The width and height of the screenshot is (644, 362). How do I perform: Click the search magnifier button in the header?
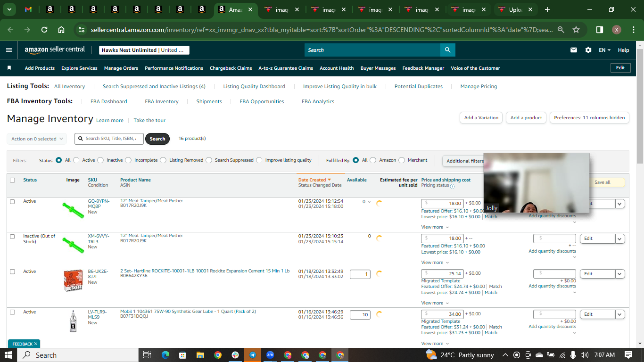(447, 50)
